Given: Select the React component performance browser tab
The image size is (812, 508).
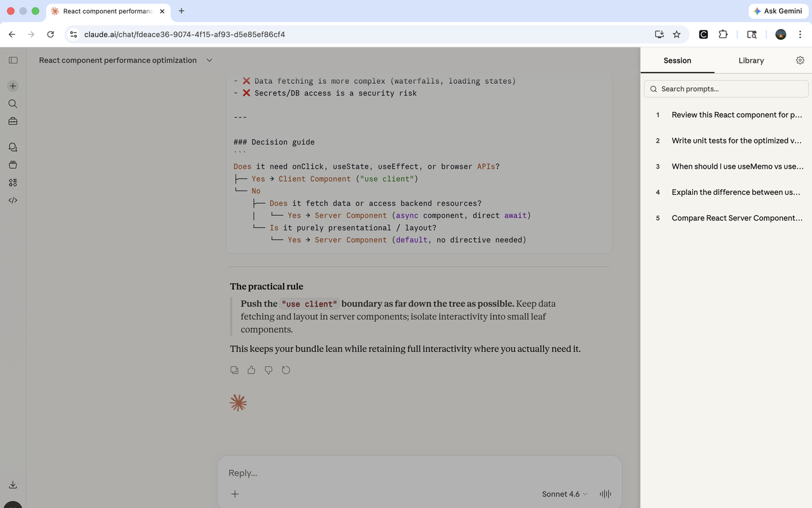Looking at the screenshot, I should 108,11.
